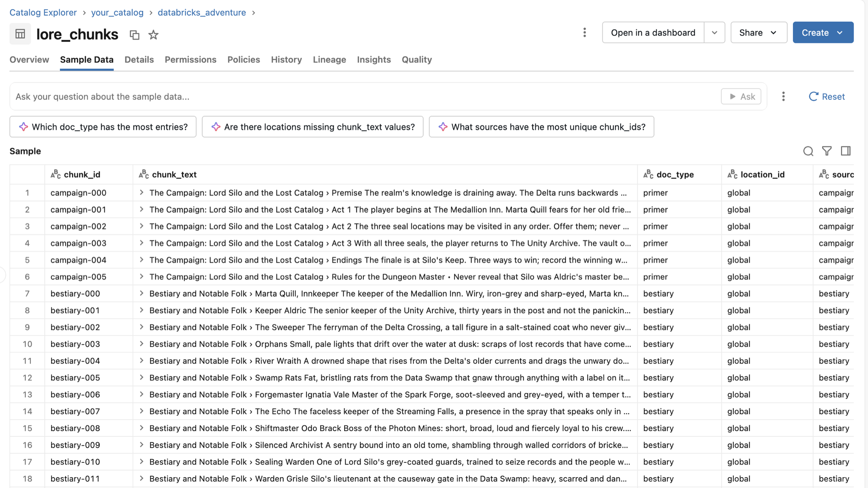This screenshot has height=488, width=868.
Task: Click the chunk_id column header
Action: pos(89,175)
